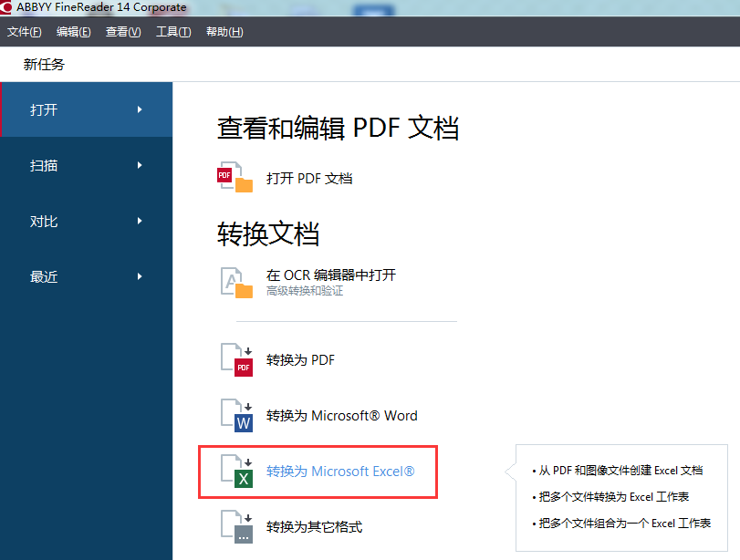
Task: Click the ABBYY FineReader title bar logo
Action: pos(7,7)
